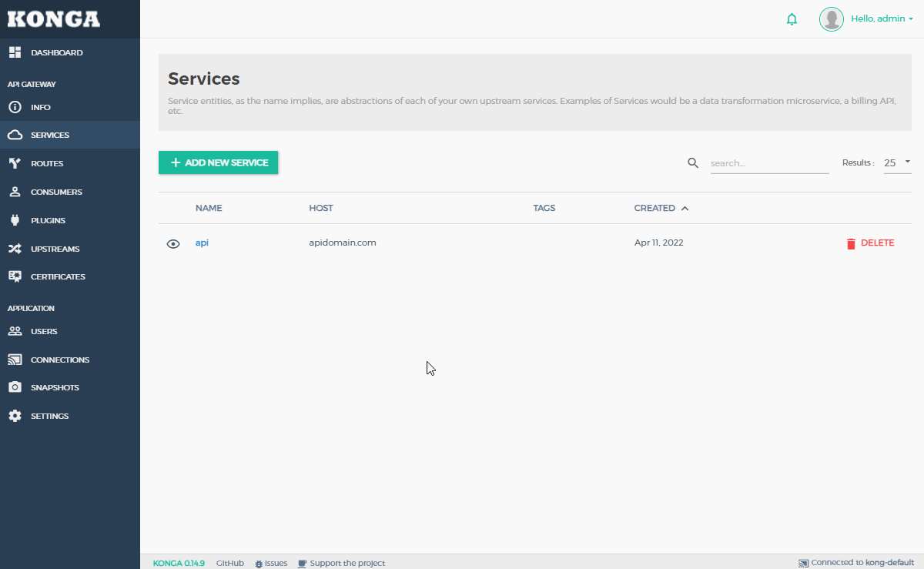
Task: Click the bug icon next to Issues
Action: tap(259, 564)
